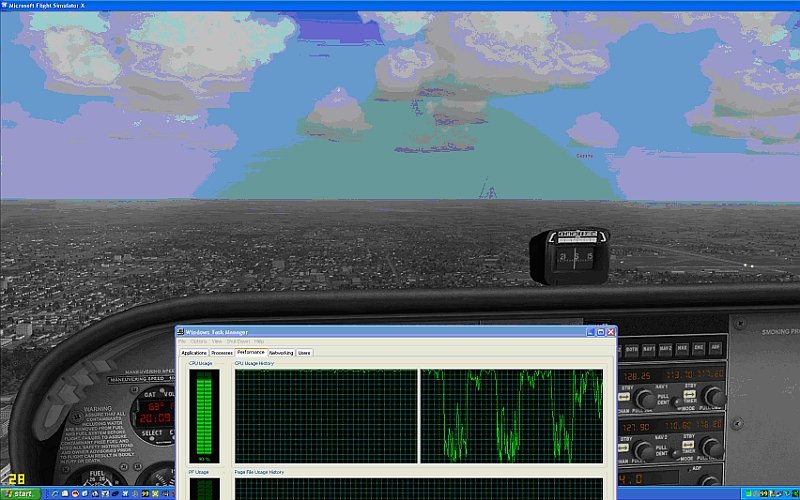Click the NAV2 frequency tuning knob
This screenshot has height=500, width=800.
712,447
